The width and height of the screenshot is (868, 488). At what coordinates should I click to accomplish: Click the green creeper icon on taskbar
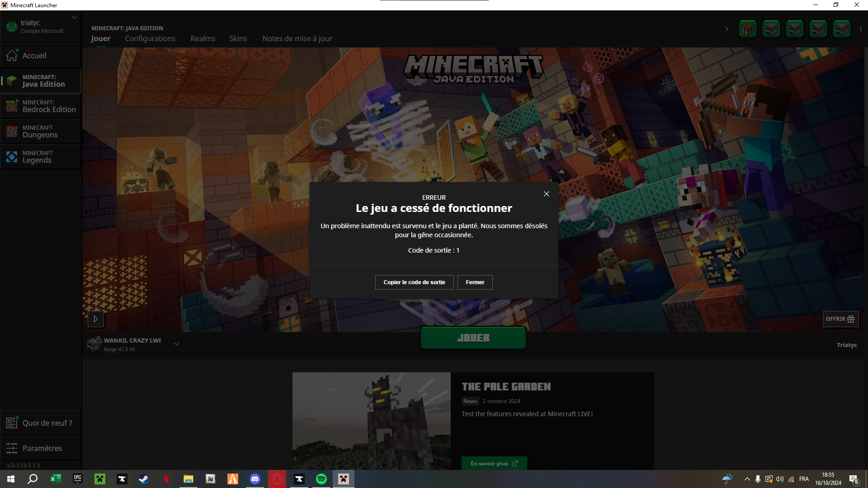pyautogui.click(x=100, y=479)
